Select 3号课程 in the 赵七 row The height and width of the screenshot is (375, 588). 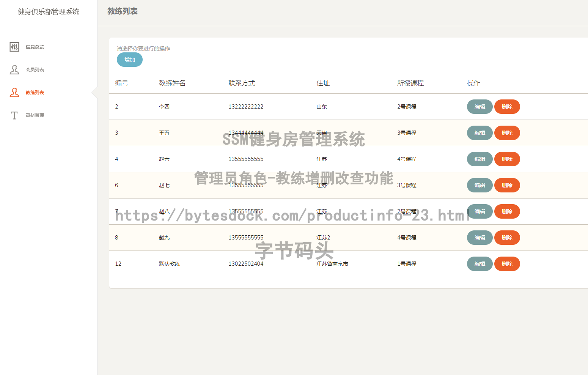point(407,186)
